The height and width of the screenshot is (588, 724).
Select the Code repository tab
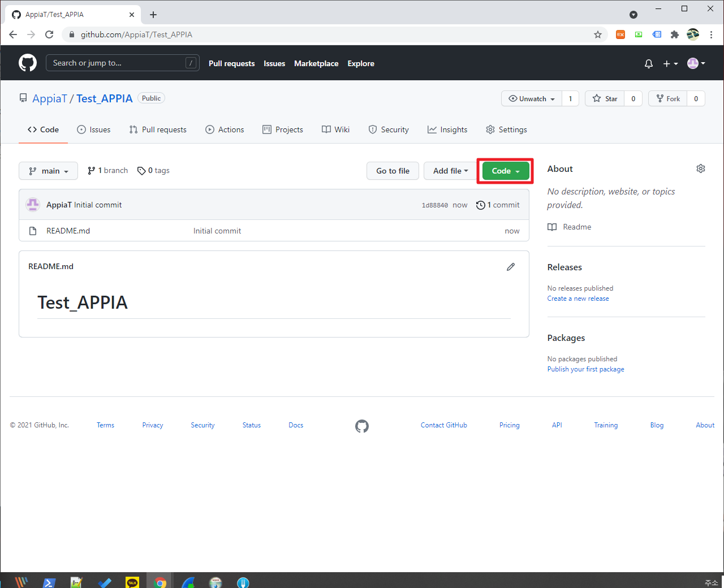tap(43, 129)
